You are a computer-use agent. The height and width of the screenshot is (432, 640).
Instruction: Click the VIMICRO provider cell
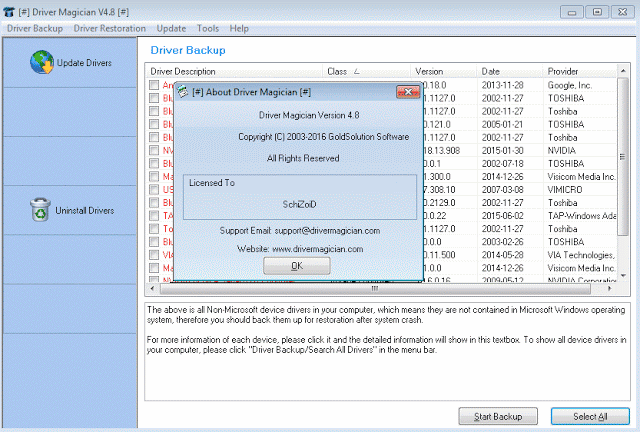coord(565,189)
